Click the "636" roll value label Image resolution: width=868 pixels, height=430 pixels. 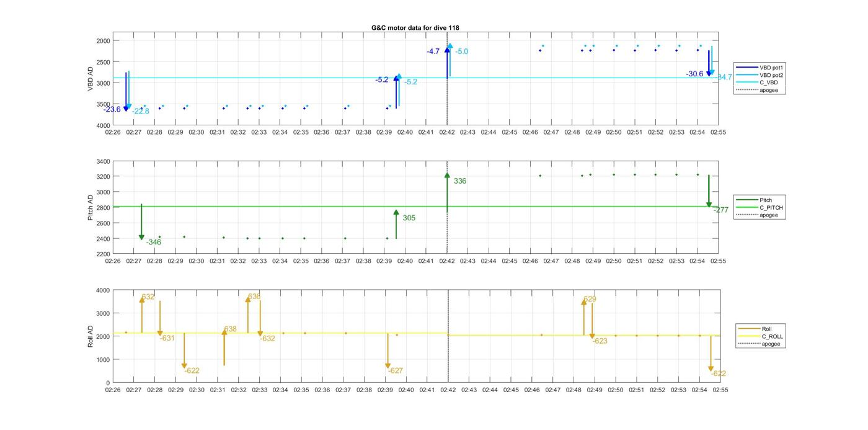click(x=254, y=297)
